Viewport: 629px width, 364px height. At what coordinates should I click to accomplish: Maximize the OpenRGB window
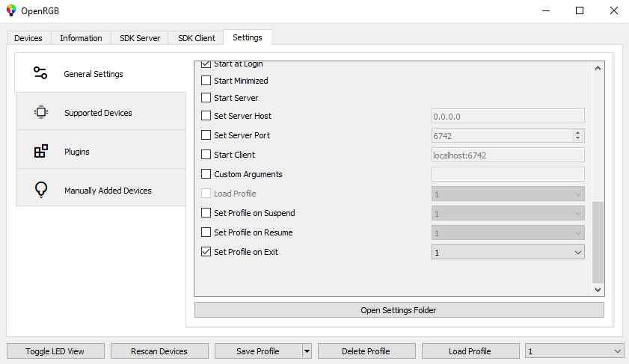(x=580, y=10)
